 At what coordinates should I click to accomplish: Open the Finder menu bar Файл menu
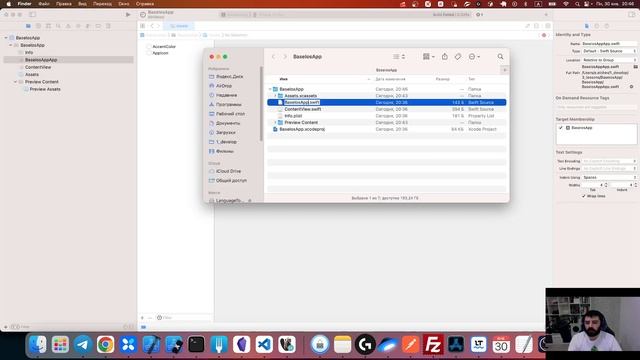click(x=44, y=4)
